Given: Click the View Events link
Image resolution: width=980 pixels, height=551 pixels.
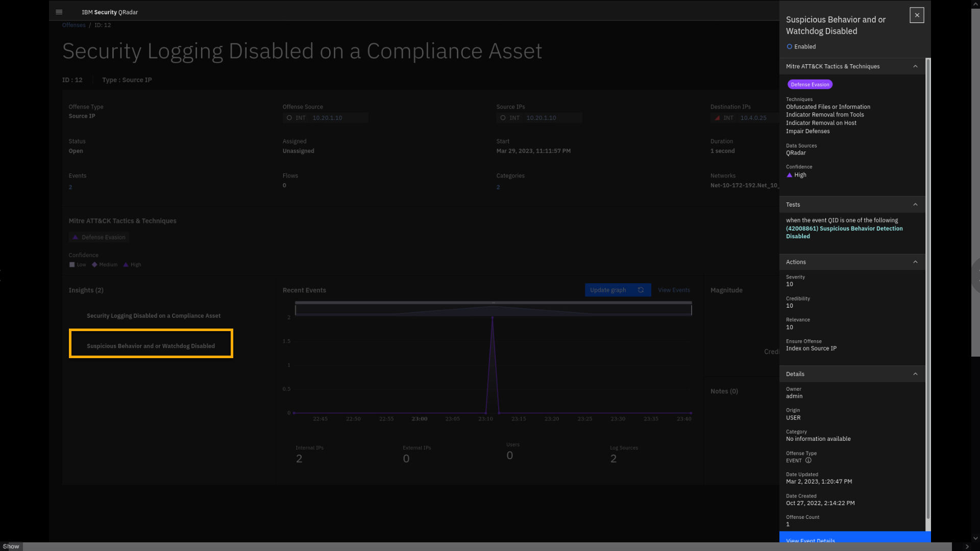Looking at the screenshot, I should [674, 290].
